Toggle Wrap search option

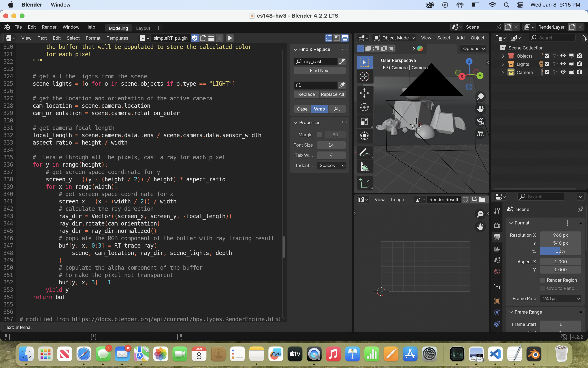tap(319, 109)
